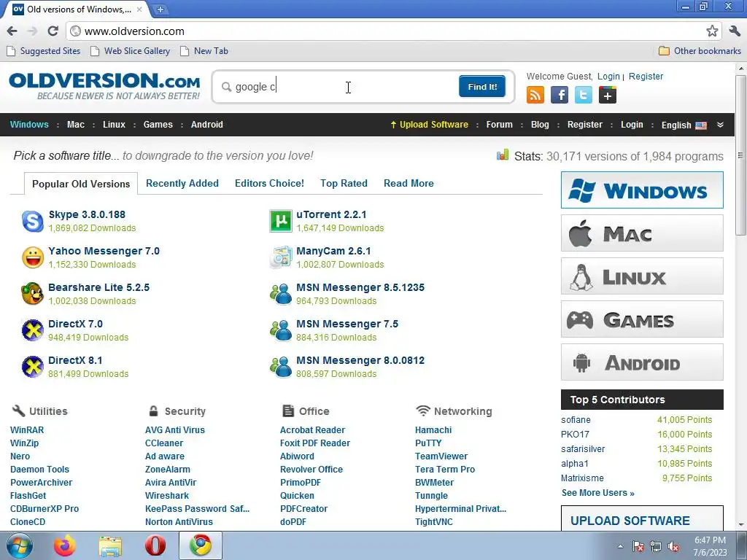The image size is (747, 560).
Task: Click the DirectX 8.1 icon
Action: (x=33, y=367)
